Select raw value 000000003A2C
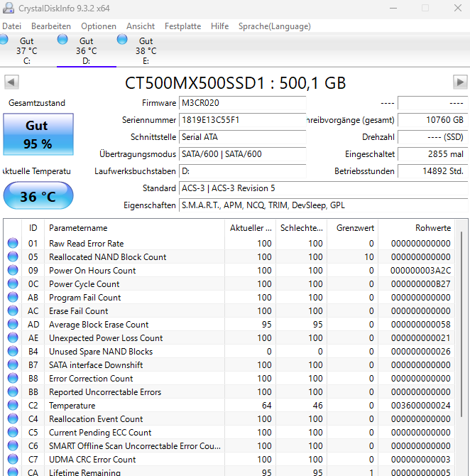The width and height of the screenshot is (470, 476). [420, 271]
